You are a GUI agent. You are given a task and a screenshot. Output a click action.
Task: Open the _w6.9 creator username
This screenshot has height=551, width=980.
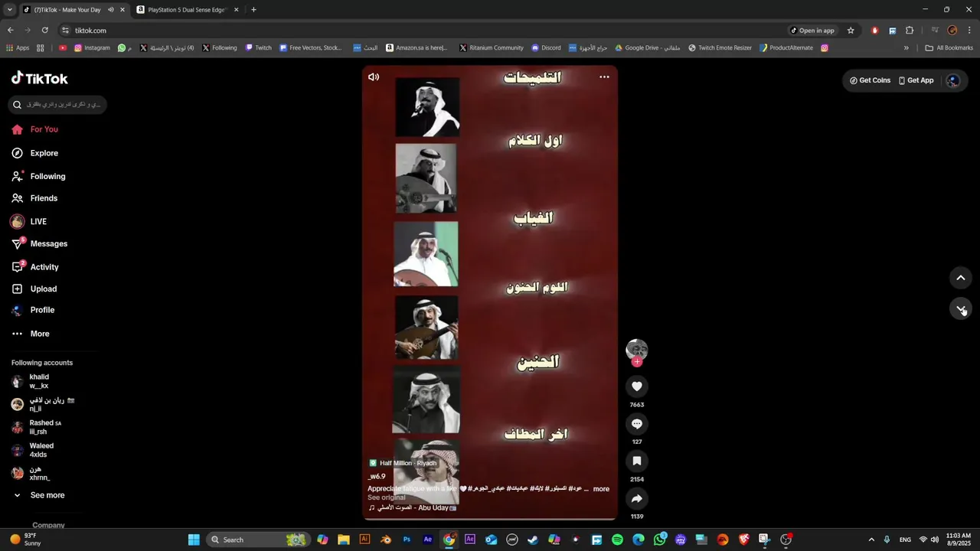377,476
